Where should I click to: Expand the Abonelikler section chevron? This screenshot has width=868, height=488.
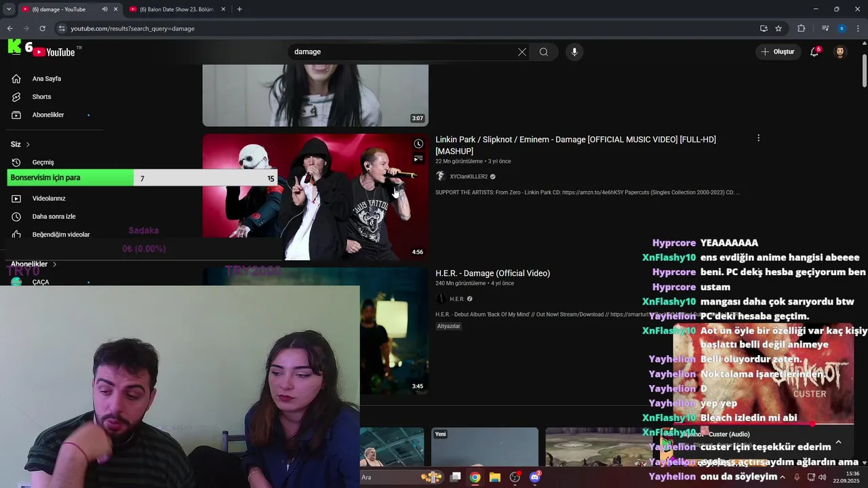(x=54, y=264)
